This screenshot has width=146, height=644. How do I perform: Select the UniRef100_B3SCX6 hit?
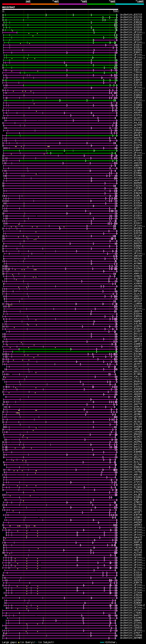point(131,266)
